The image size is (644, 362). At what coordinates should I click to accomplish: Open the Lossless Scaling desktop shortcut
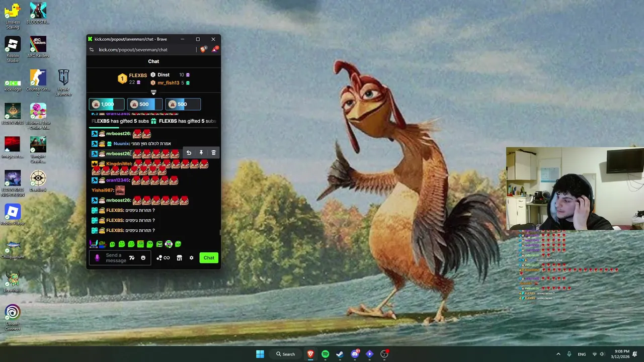(x=13, y=16)
